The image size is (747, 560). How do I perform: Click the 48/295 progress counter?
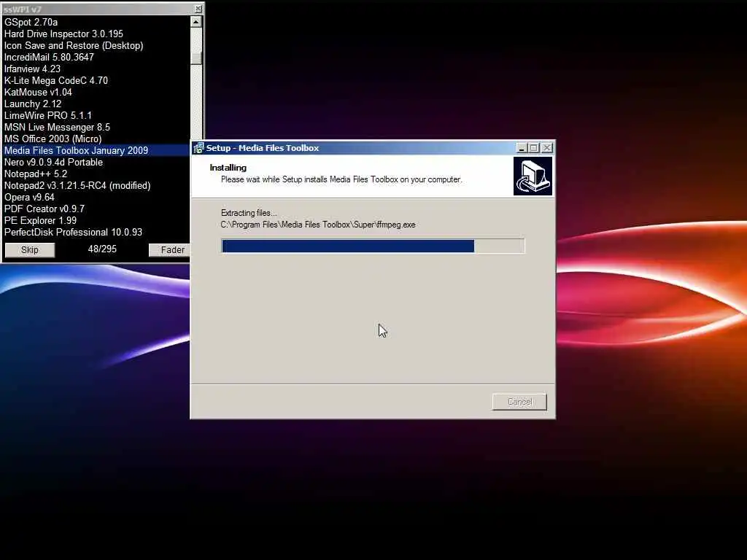point(102,249)
